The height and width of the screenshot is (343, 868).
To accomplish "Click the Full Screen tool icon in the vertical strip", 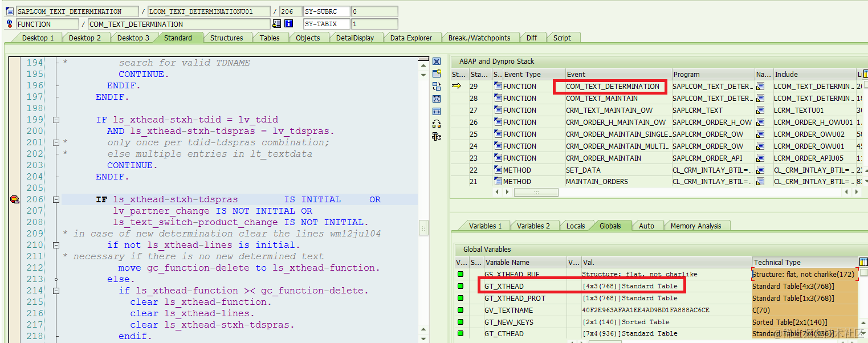I will tap(437, 99).
